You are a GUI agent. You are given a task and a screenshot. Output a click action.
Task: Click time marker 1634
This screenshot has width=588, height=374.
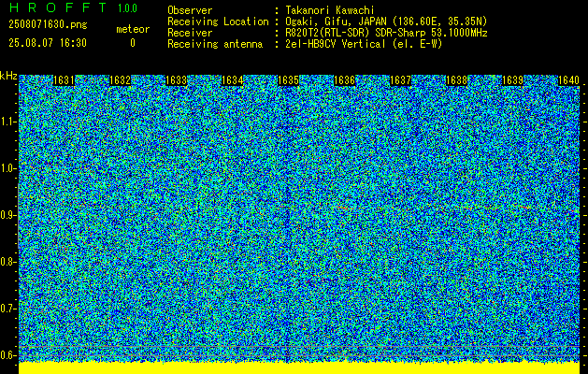(x=233, y=80)
